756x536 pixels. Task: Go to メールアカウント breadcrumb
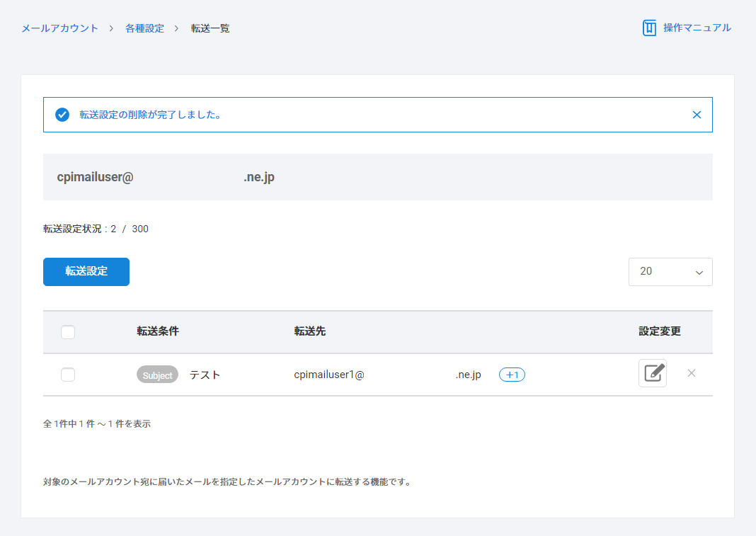[x=59, y=28]
